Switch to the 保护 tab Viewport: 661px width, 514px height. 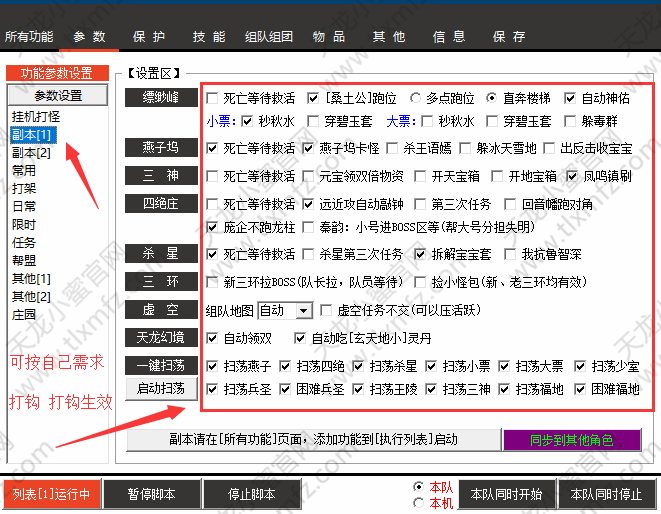pos(149,37)
